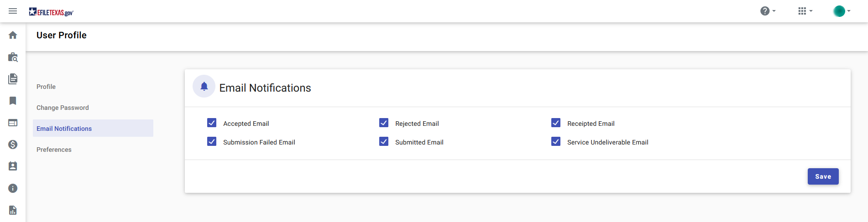Open payment accounts dollar icon in sidebar

point(13,145)
